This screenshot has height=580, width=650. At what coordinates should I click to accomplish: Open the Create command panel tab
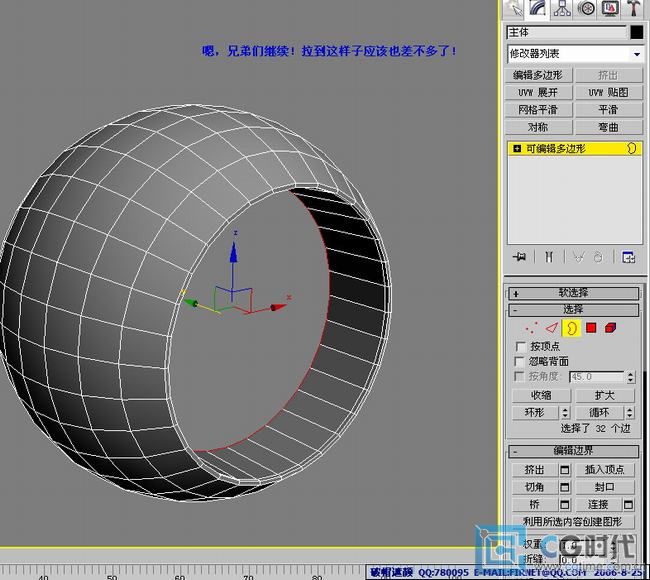click(514, 9)
